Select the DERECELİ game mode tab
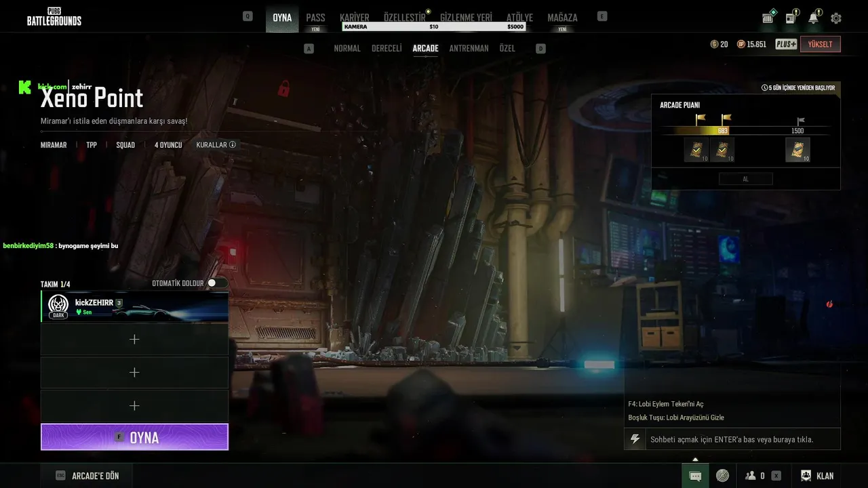The width and height of the screenshot is (868, 488). pos(387,48)
